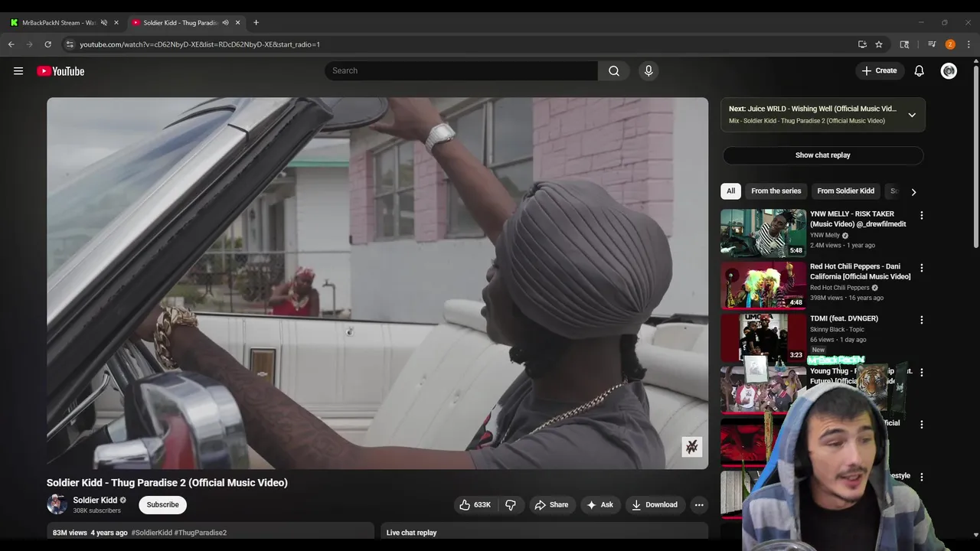Click the channel watermark on video

[692, 447]
